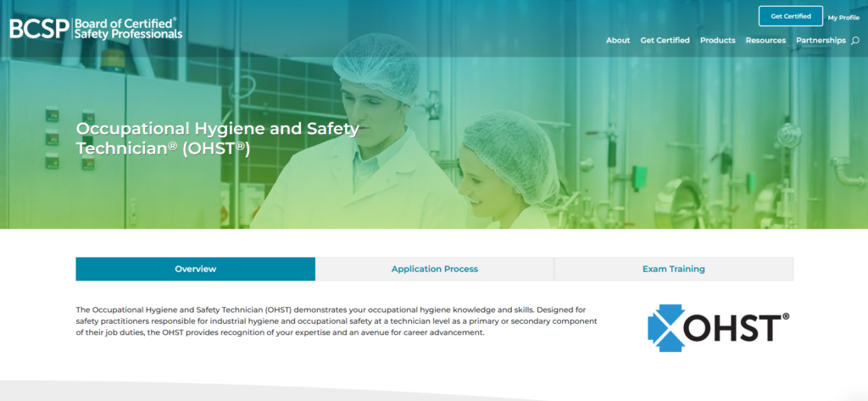The width and height of the screenshot is (868, 401).
Task: Click the overview paragraph about OHST
Action: 337,321
